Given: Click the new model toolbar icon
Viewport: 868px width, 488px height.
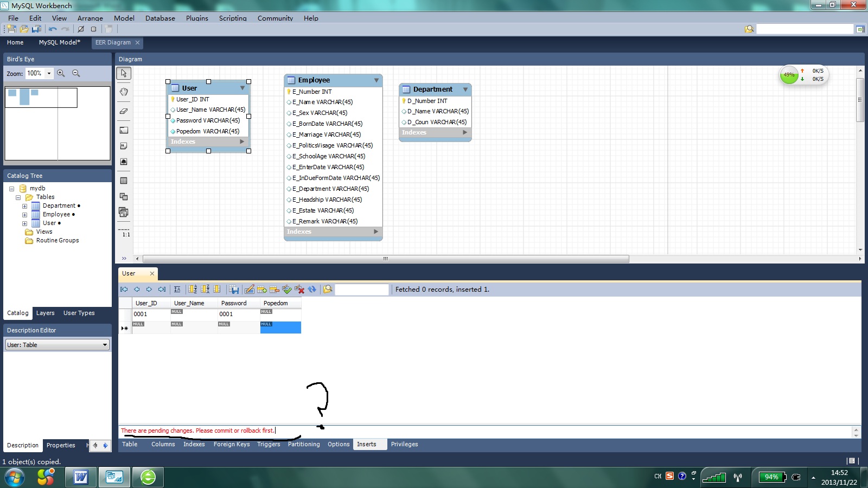Looking at the screenshot, I should [11, 29].
